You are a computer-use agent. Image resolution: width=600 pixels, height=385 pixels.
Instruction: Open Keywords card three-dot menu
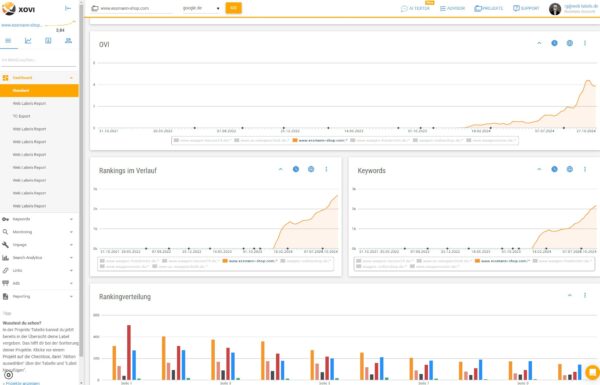click(x=585, y=169)
